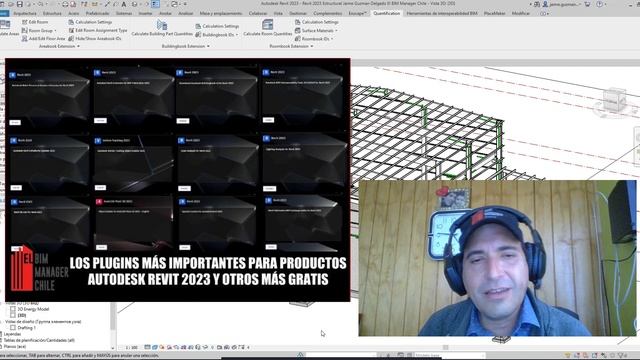Image resolution: width=640 pixels, height=360 pixels.
Task: Switch to the Quantification tab
Action: [x=387, y=13]
